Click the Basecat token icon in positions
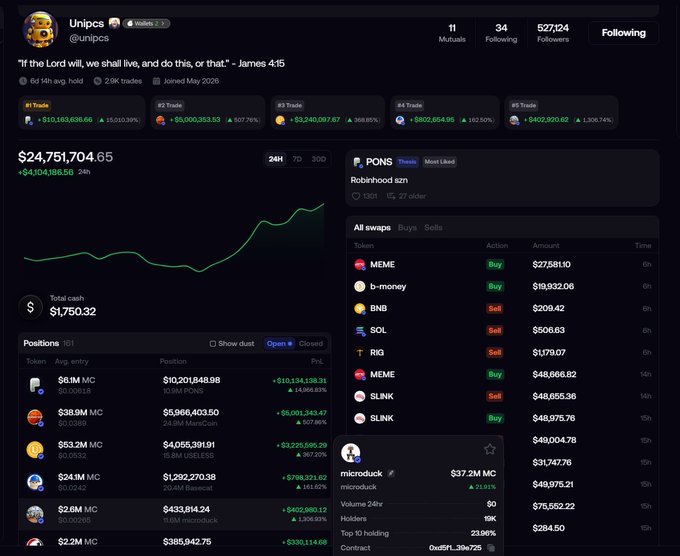 tap(35, 482)
